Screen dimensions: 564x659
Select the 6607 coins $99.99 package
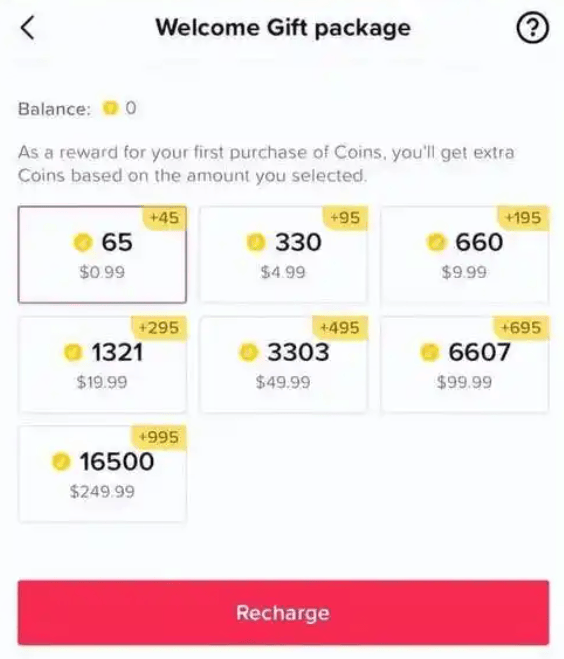pos(464,364)
